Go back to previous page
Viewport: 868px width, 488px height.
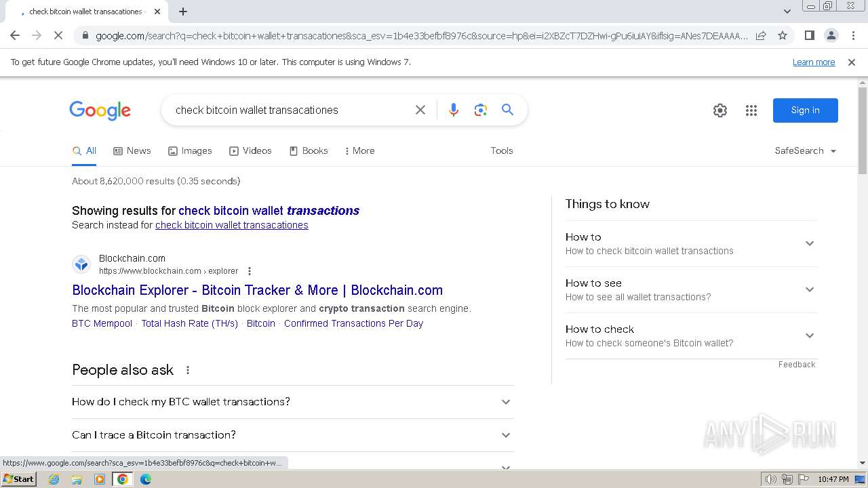15,35
